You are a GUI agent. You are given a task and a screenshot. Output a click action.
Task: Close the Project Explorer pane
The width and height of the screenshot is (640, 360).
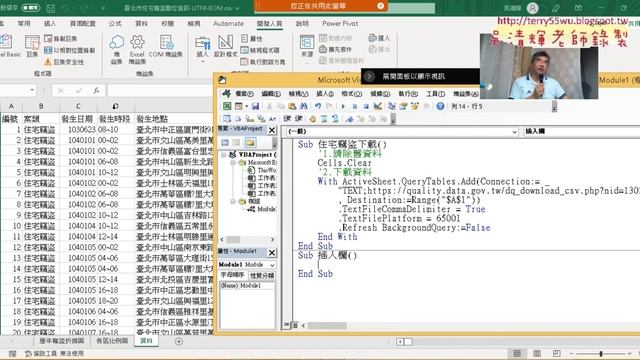pos(272,130)
